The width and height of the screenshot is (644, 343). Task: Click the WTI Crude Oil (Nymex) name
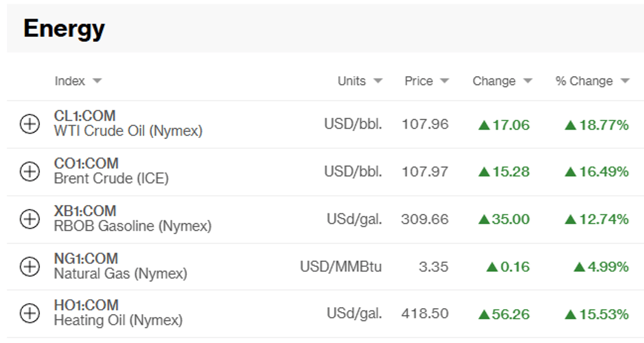click(x=128, y=131)
